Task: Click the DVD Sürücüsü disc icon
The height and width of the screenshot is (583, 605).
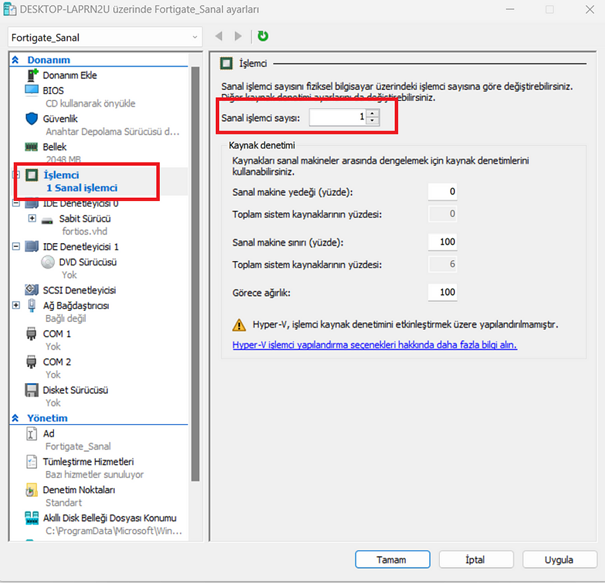Action: 48,262
